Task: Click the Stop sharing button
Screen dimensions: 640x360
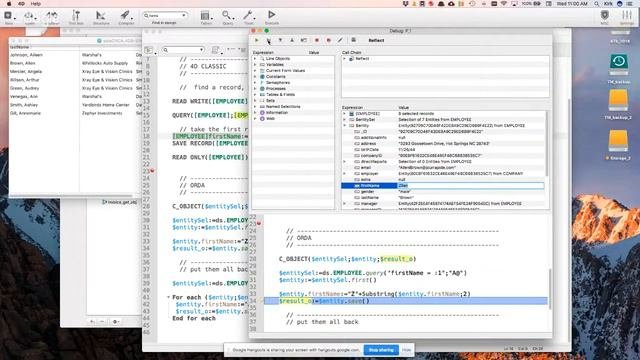Action: click(381, 350)
